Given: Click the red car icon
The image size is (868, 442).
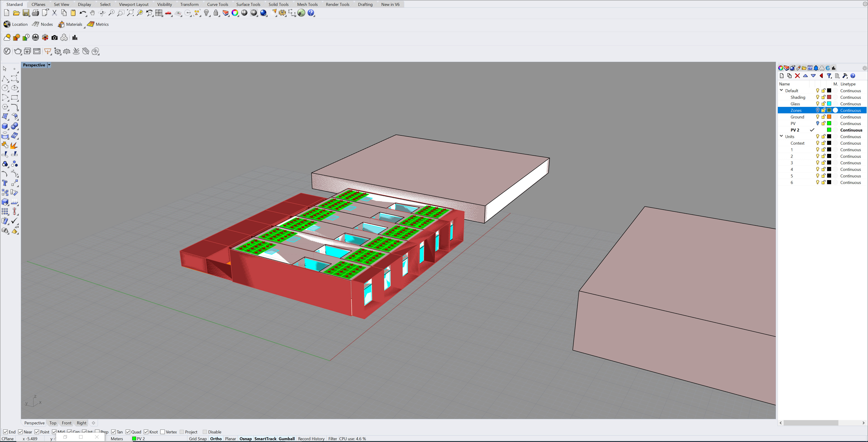Looking at the screenshot, I should click(x=168, y=13).
